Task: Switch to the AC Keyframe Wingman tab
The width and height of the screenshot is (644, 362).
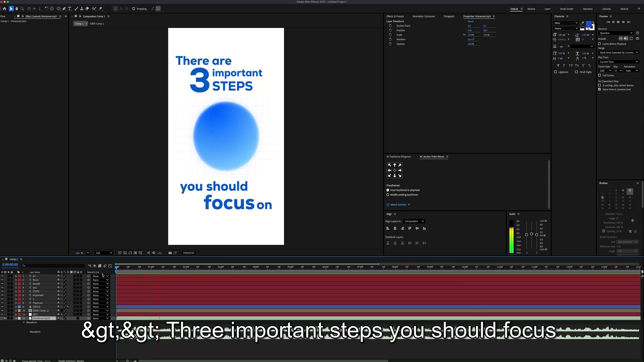Action: [398, 157]
